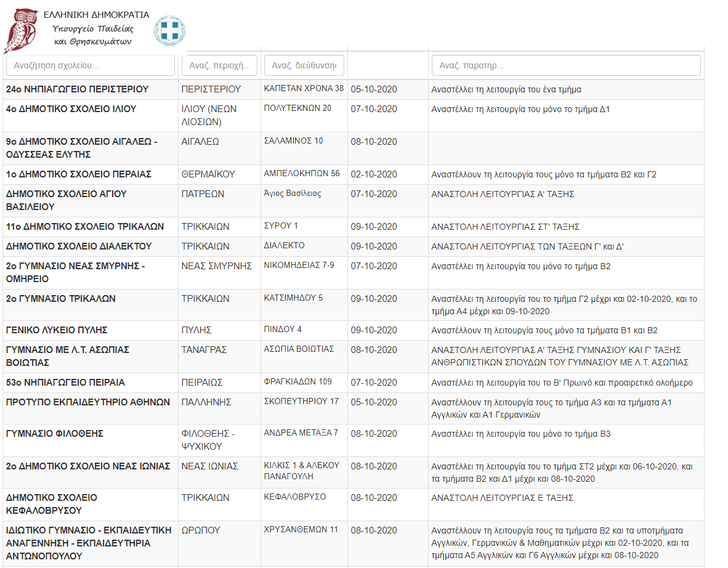Click remark about Β' Πρωινό και ολοήμερο

(562, 383)
